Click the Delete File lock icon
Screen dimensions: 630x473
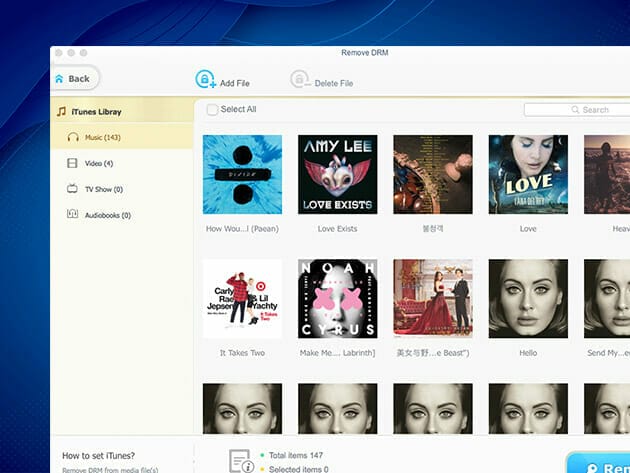pos(299,80)
